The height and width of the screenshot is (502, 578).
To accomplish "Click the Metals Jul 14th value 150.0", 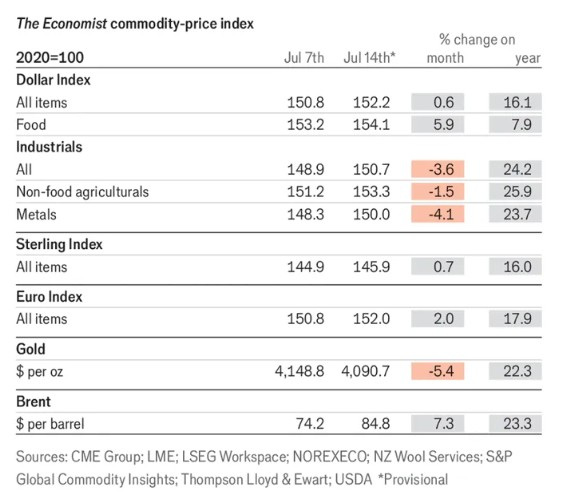I will pos(371,214).
